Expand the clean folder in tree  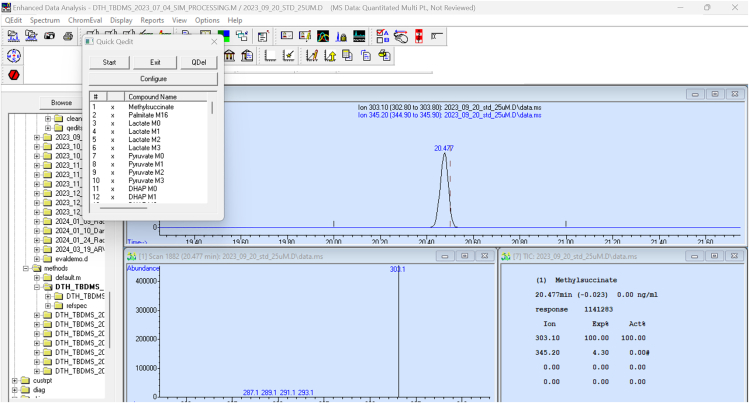tap(48, 118)
